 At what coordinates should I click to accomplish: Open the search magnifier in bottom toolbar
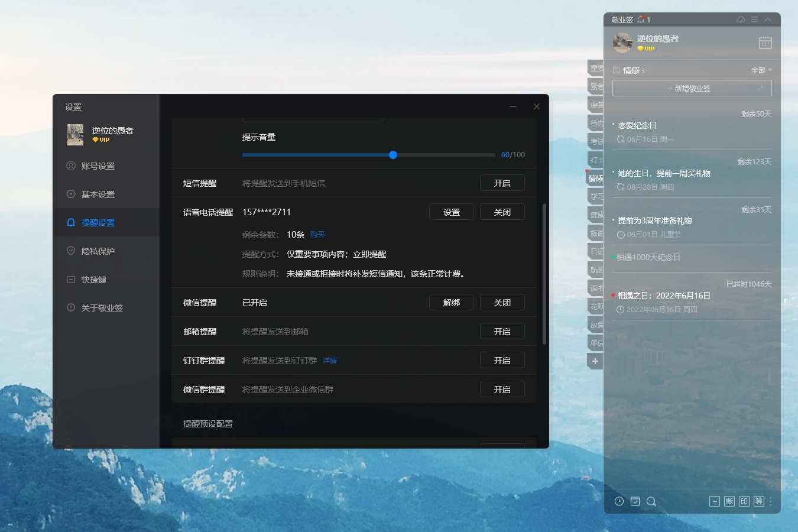point(651,501)
